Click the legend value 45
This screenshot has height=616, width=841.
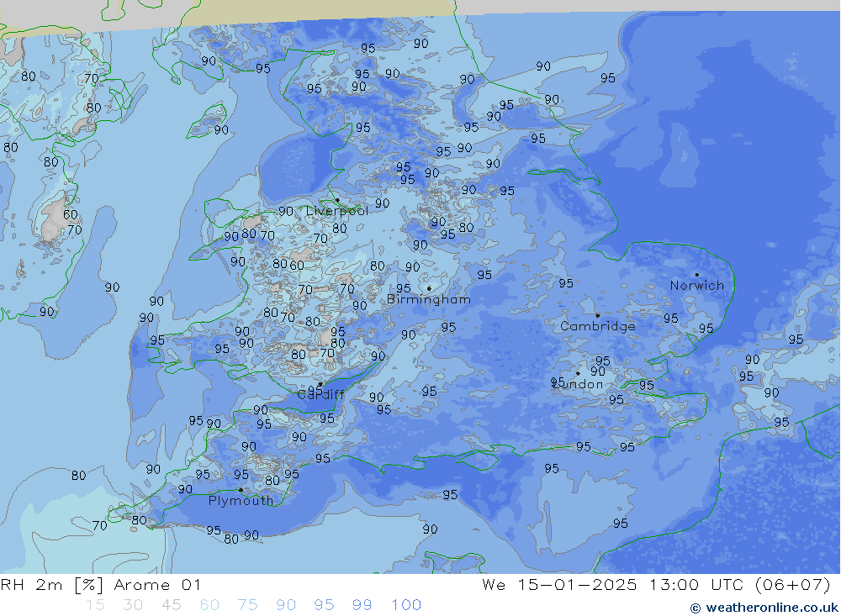pyautogui.click(x=171, y=605)
